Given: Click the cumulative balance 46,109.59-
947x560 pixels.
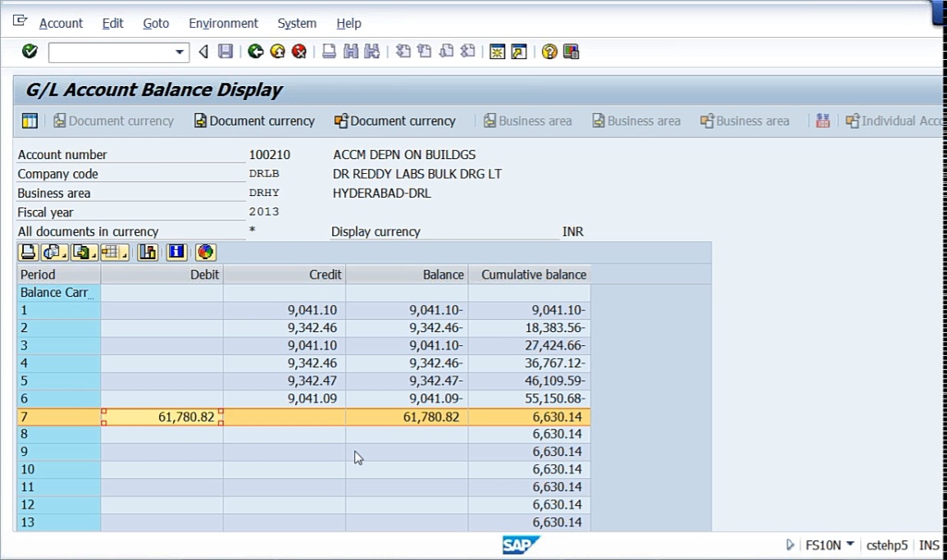Looking at the screenshot, I should [555, 381].
